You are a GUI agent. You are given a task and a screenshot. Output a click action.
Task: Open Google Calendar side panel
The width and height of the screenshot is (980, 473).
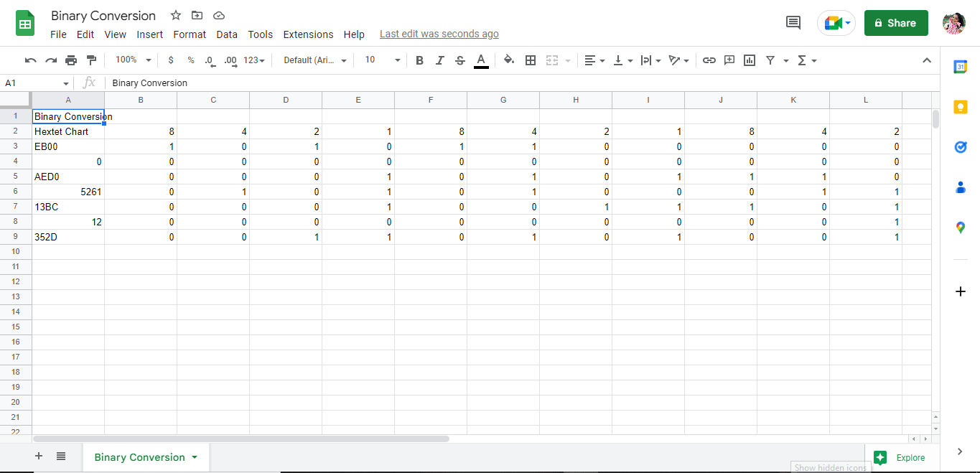pos(960,67)
